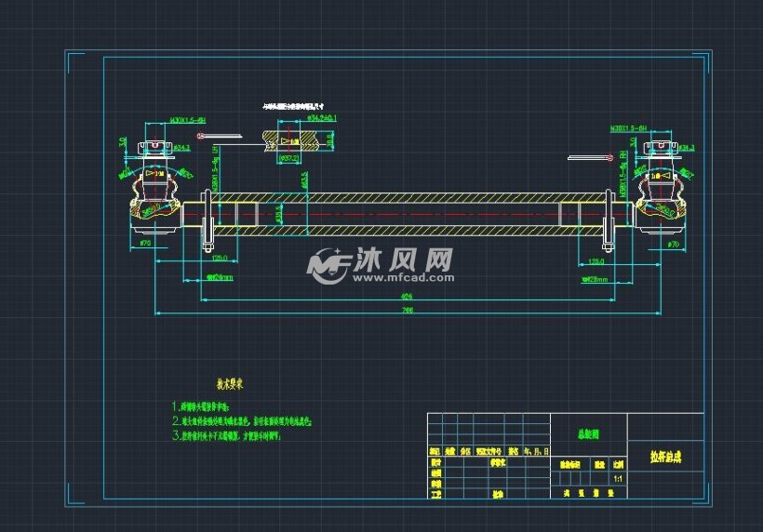Screen dimensions: 763x532
Task: Select the right M30X1.5-6H thread label
Action: [x=629, y=127]
